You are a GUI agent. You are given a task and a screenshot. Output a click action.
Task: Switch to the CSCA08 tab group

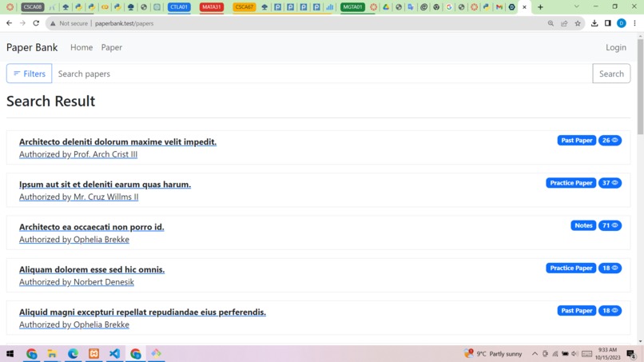(x=33, y=7)
